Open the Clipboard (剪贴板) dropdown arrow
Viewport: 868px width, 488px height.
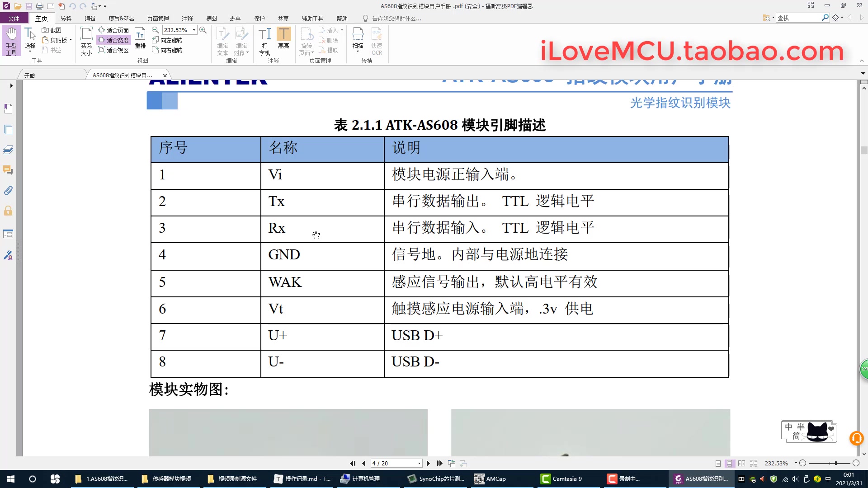tap(71, 40)
